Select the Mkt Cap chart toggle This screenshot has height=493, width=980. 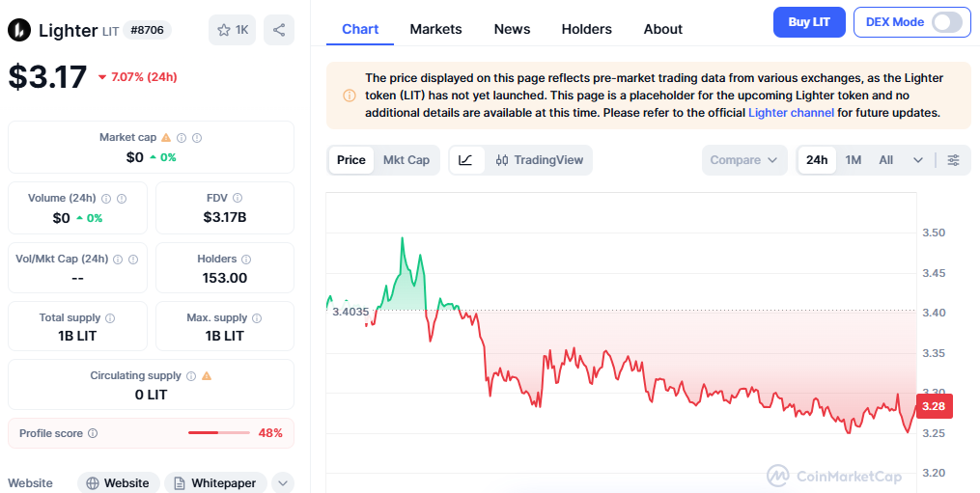click(406, 160)
